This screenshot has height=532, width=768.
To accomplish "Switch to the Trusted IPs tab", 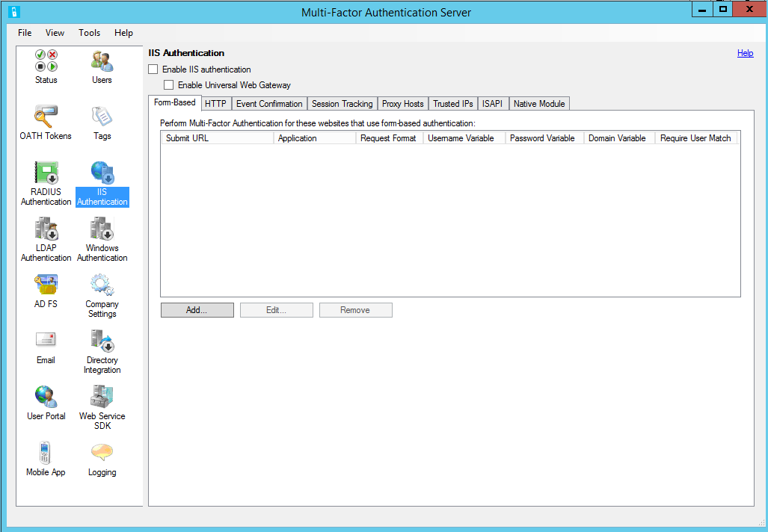I will (x=453, y=104).
